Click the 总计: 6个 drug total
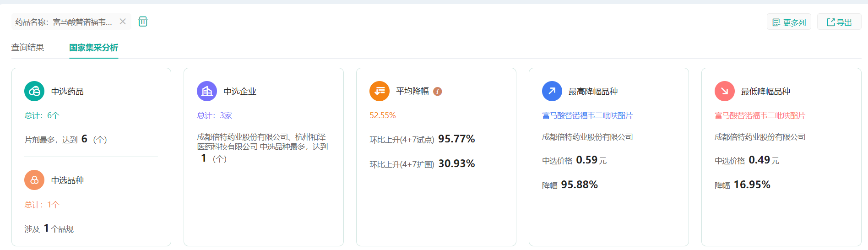 [x=42, y=115]
